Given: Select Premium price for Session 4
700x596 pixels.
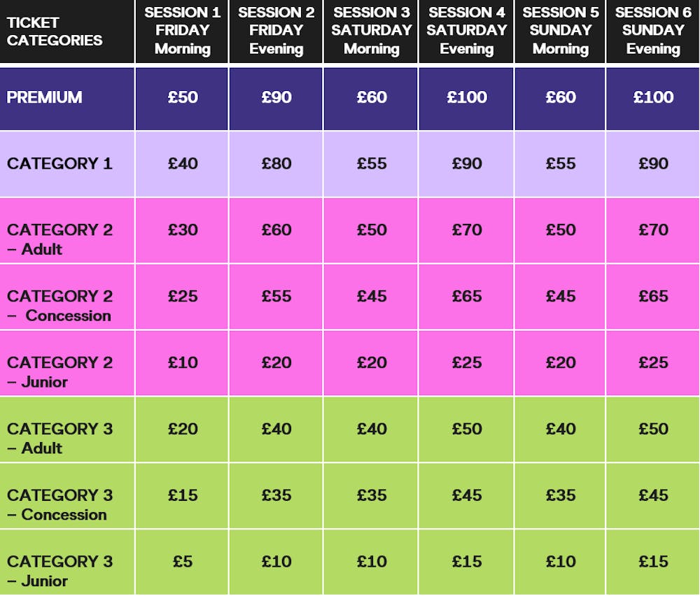Looking at the screenshot, I should coord(467,97).
